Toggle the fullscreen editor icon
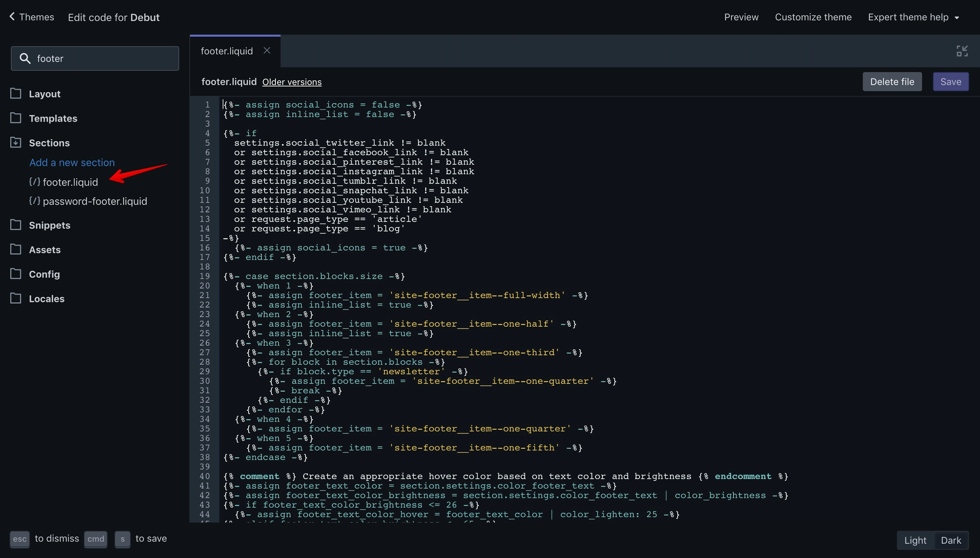Image resolution: width=980 pixels, height=558 pixels. [x=962, y=51]
